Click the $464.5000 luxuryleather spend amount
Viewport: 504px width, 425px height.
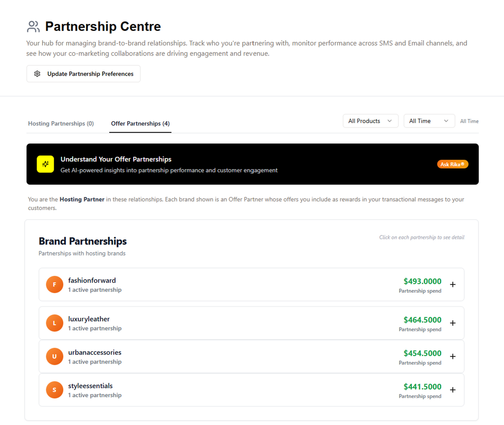click(422, 320)
